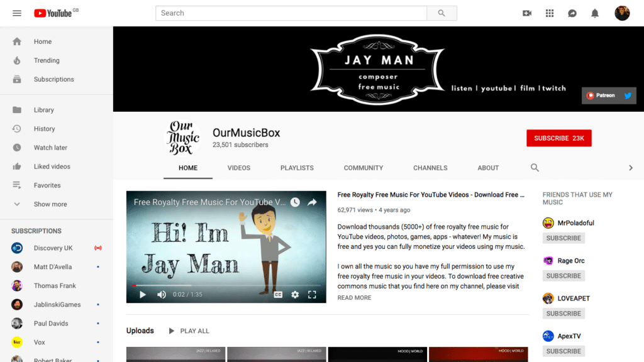Toggle closed captions on the video
Image resolution: width=644 pixels, height=362 pixels.
coord(278,295)
